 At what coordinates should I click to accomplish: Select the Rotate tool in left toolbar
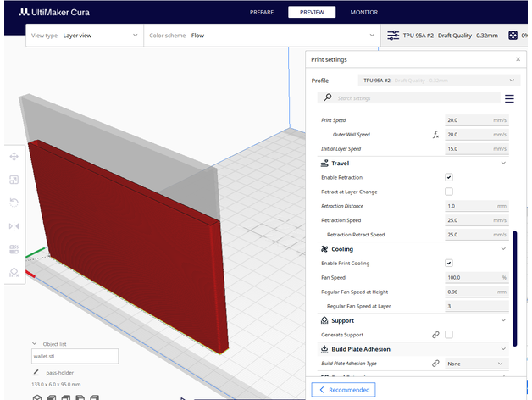[14, 203]
